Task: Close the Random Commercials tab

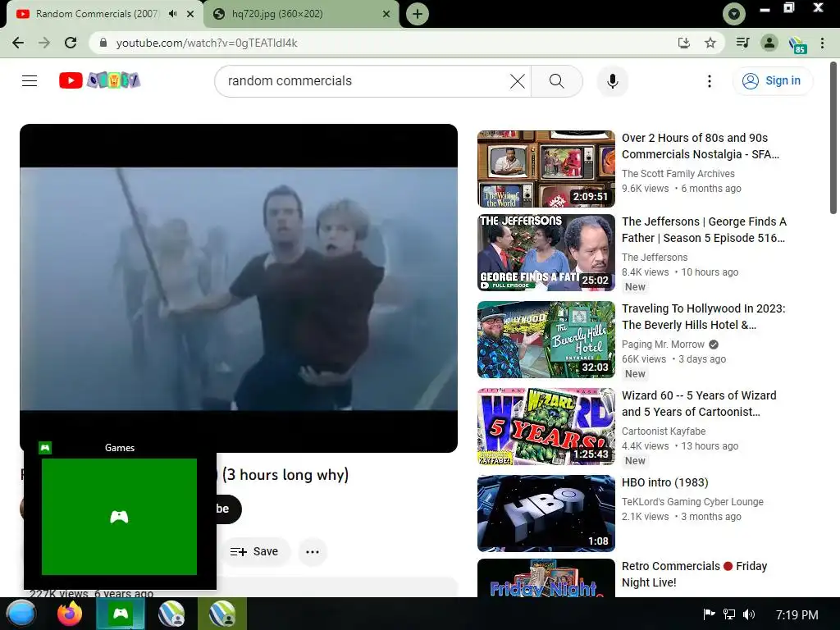Action: pyautogui.click(x=190, y=14)
